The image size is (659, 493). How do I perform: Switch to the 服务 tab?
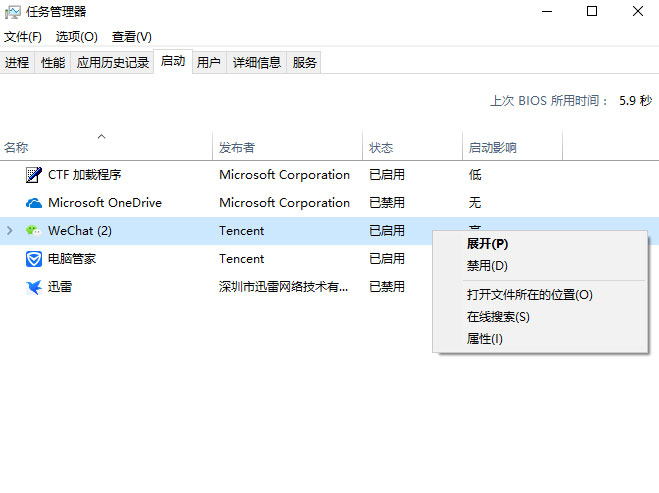click(x=304, y=63)
